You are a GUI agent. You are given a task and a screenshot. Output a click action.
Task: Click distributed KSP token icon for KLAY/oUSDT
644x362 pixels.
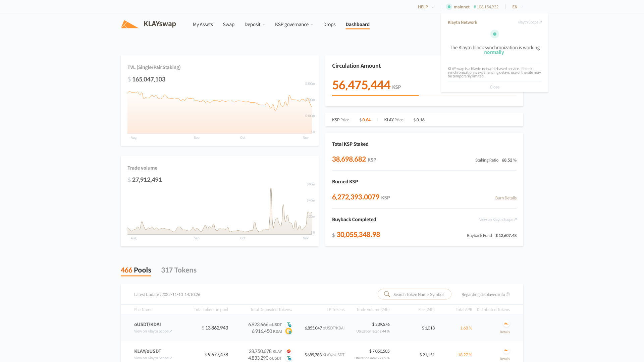[506, 351]
